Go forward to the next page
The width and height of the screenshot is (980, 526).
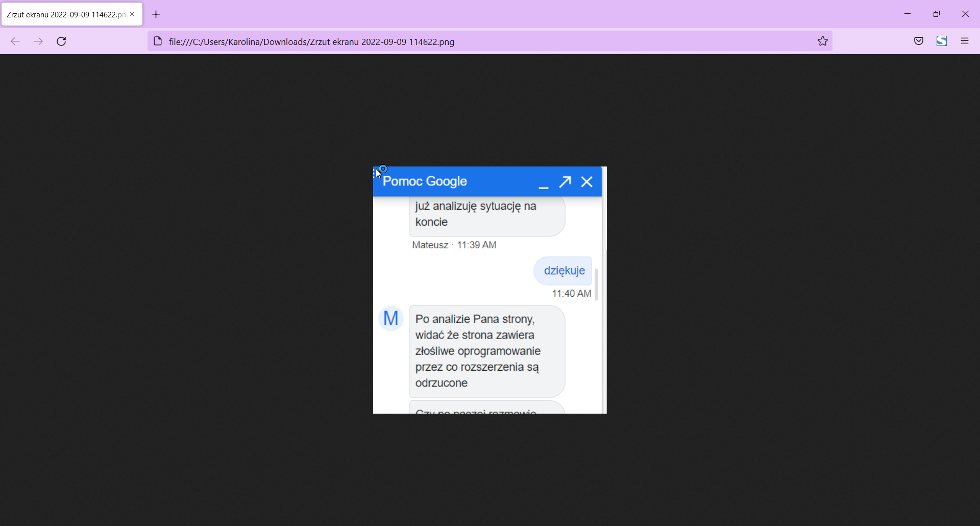click(x=38, y=41)
